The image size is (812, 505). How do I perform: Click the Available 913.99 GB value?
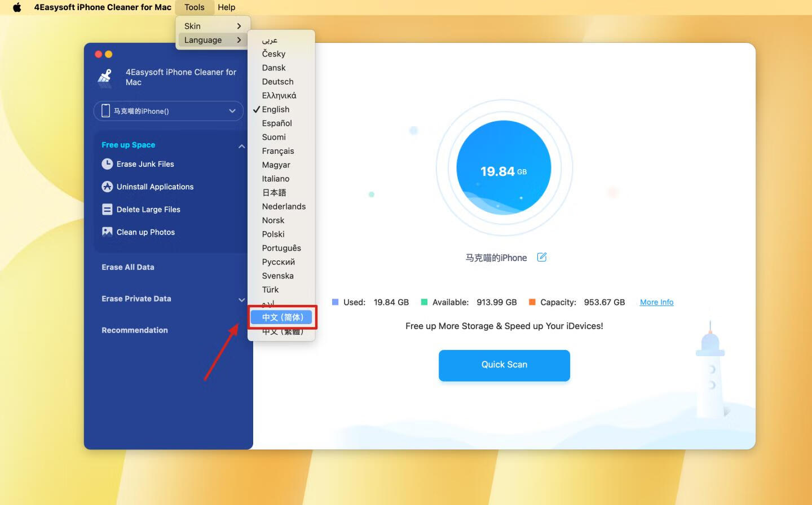[497, 302]
